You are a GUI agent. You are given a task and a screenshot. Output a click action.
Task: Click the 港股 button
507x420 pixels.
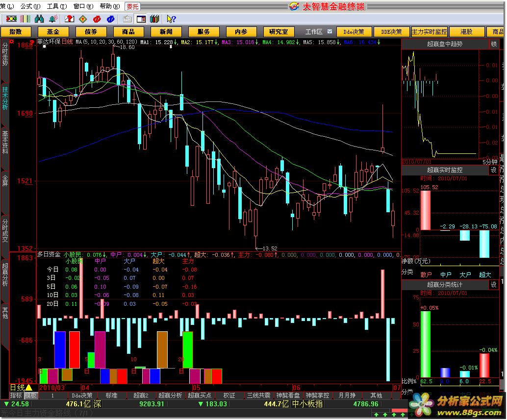point(466,32)
